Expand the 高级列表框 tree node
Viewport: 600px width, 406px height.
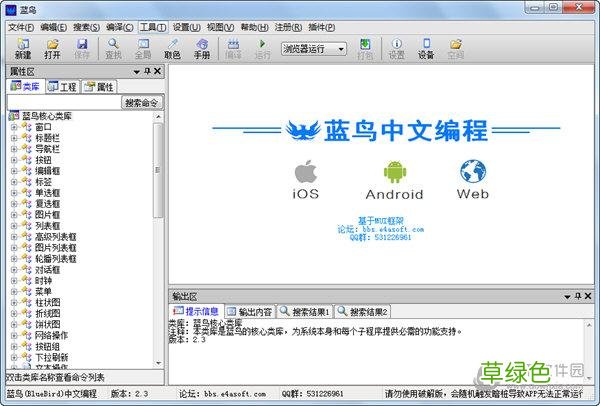(x=14, y=236)
